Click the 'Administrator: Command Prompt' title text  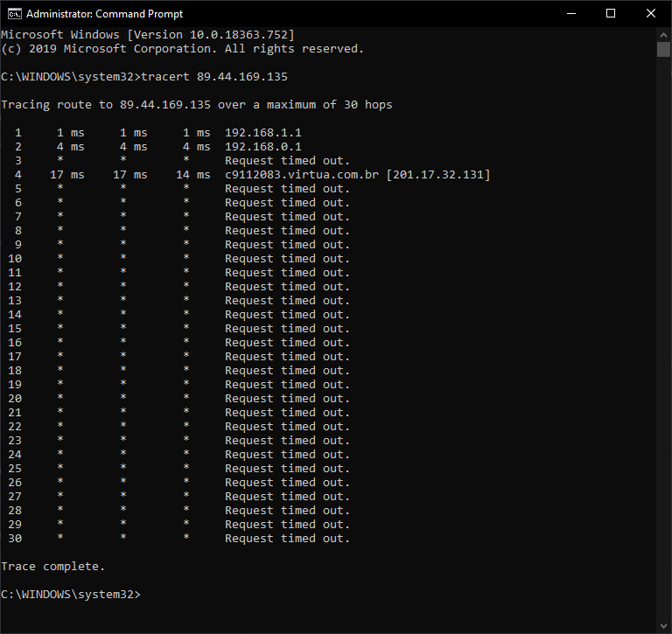click(x=105, y=14)
